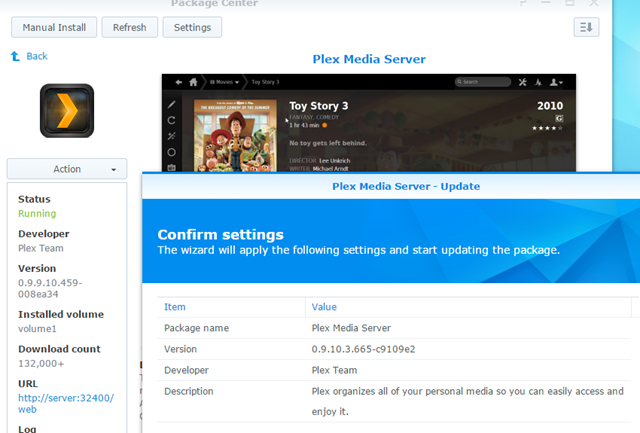Click version value 0.9.10.3.665-c9109e2
The width and height of the screenshot is (640, 433).
tap(363, 349)
